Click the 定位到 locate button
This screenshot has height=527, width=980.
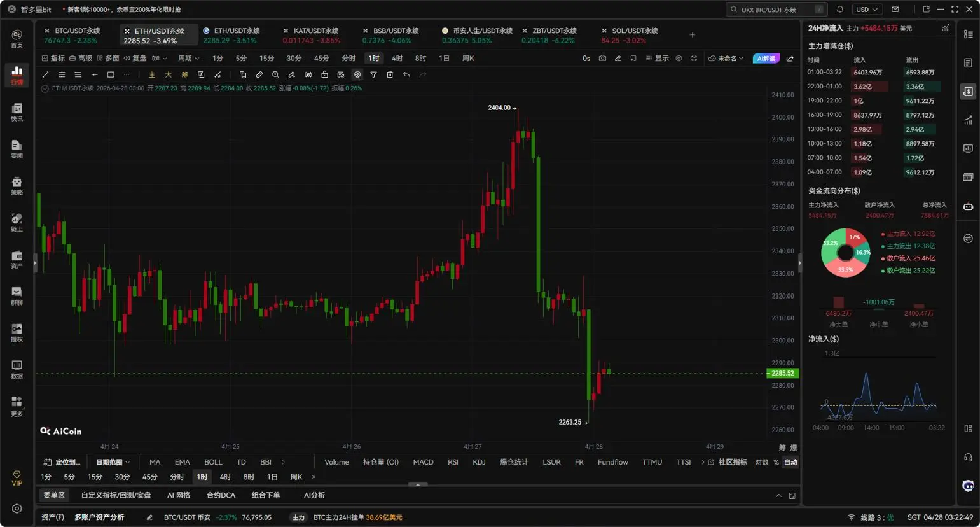pos(62,462)
